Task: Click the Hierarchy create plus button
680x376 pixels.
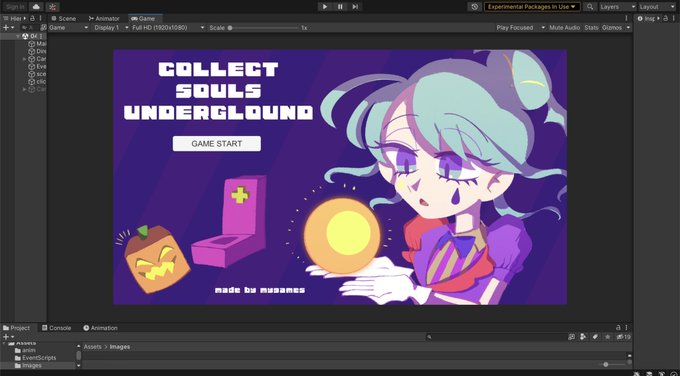Action: 8,27
